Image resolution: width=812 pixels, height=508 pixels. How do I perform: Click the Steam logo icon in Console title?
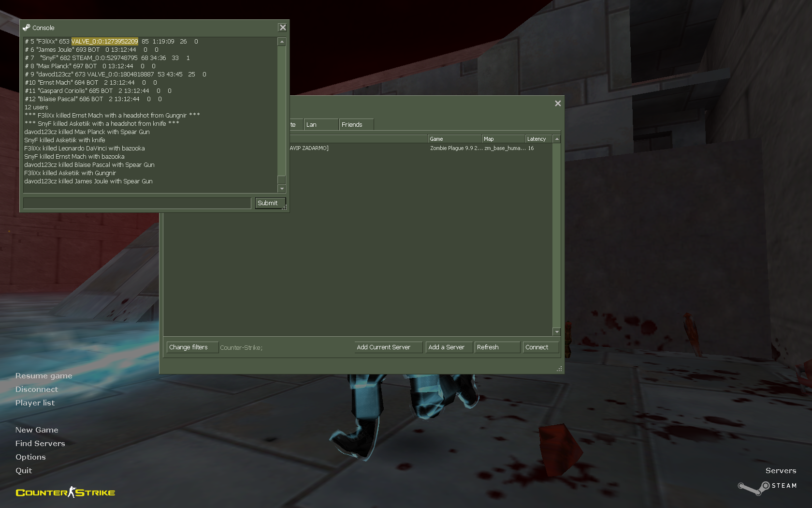[26, 28]
